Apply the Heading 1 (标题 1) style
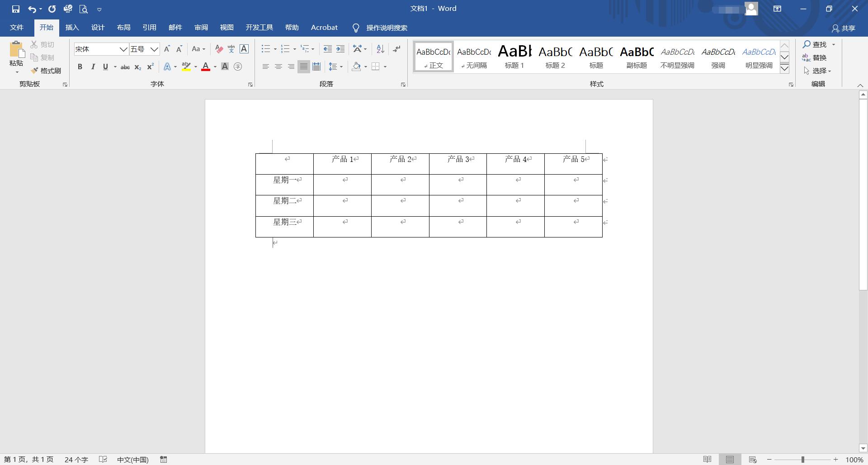Screen dimensions: 868x465 514,57
